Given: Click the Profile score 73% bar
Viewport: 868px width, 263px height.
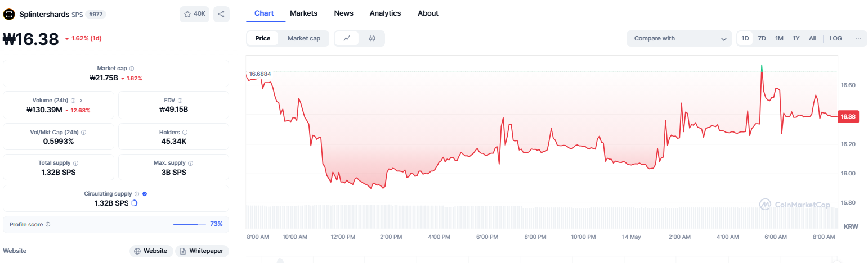Looking at the screenshot, I should coord(189,224).
